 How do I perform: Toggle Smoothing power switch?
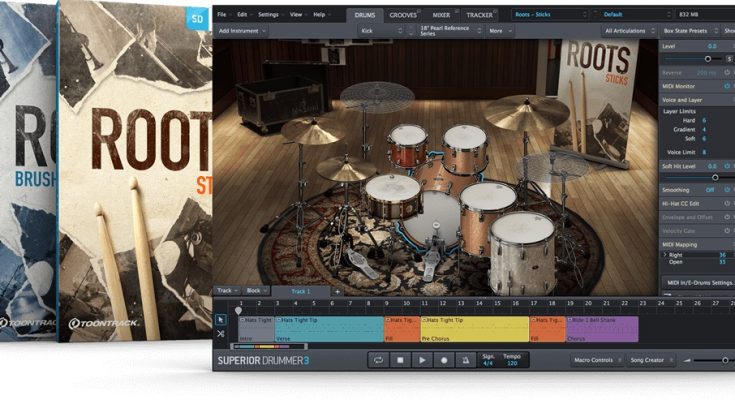click(x=727, y=189)
